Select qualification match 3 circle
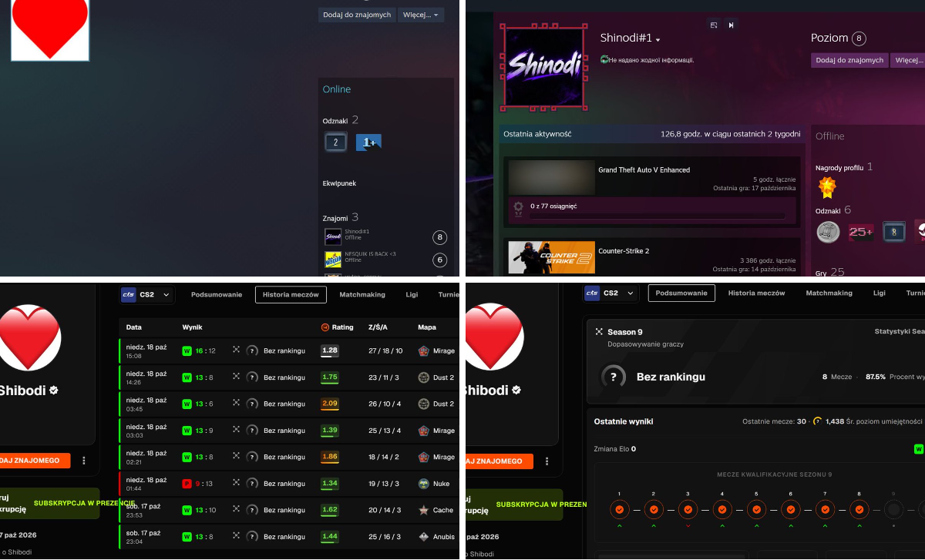Screen dimensions: 925x560 [x=688, y=509]
